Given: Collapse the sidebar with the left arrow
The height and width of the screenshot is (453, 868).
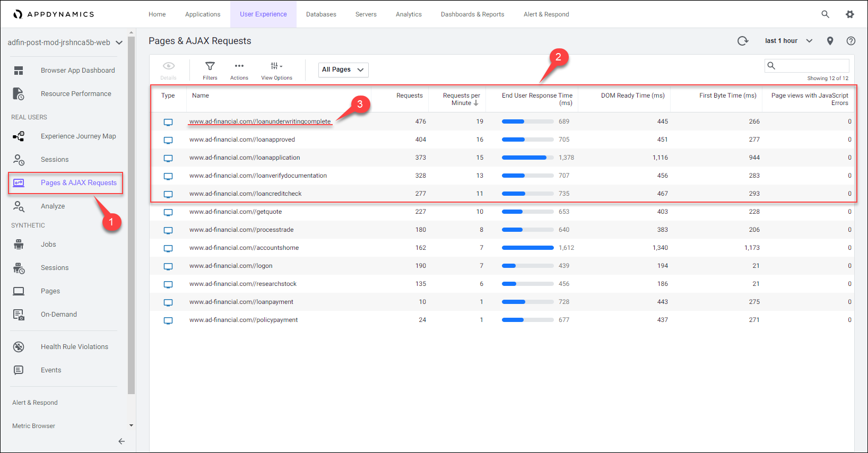Looking at the screenshot, I should [121, 441].
